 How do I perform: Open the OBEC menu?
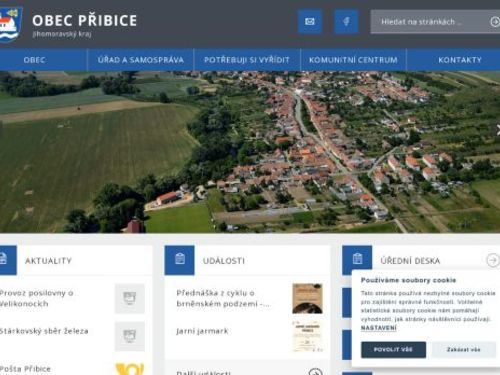pyautogui.click(x=34, y=60)
